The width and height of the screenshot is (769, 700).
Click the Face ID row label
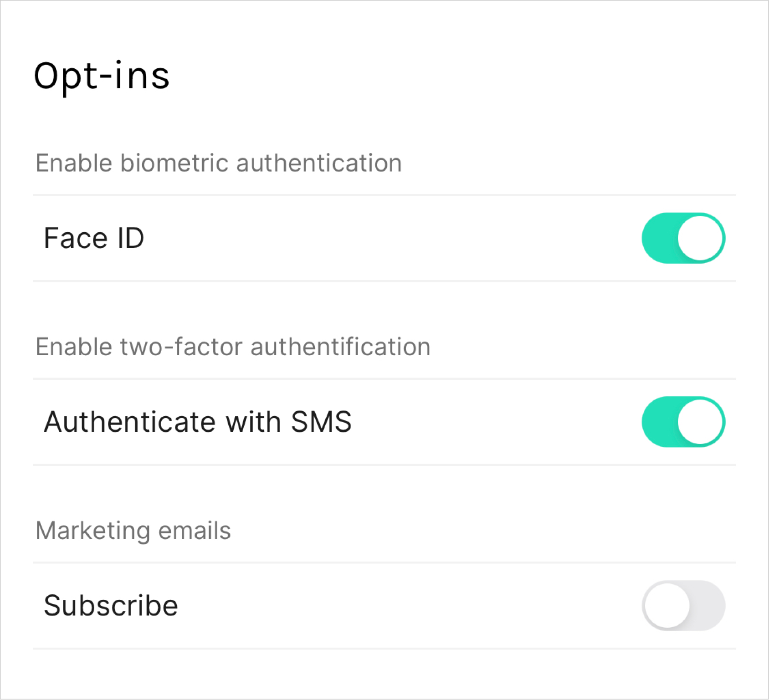[94, 237]
